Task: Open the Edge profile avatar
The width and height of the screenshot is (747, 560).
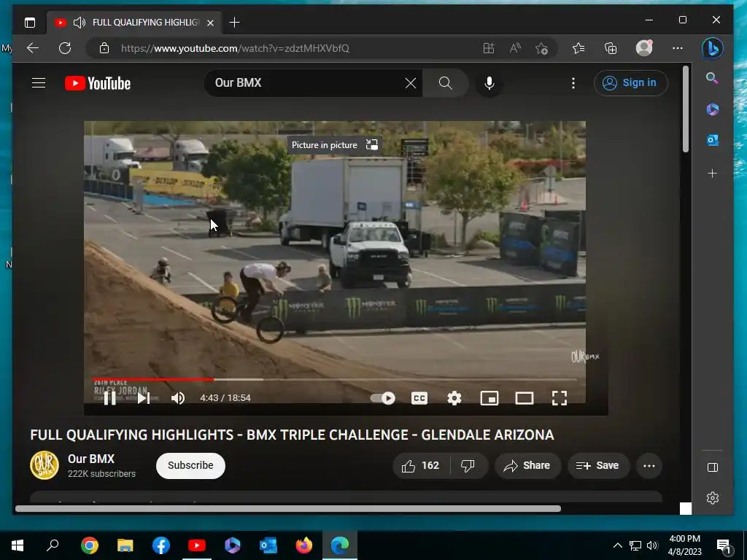Action: 644,48
